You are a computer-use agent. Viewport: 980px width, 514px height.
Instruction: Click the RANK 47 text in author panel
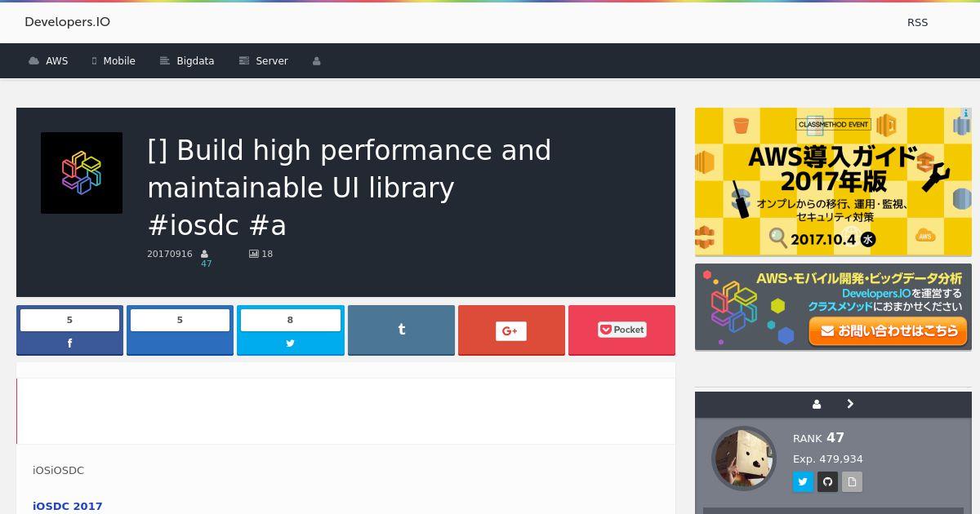818,438
